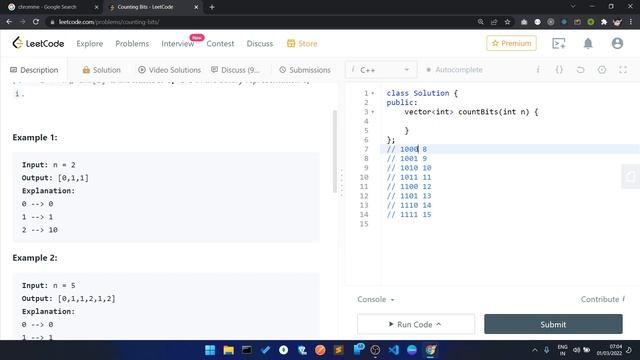Toggle Autocomplete option
Image resolution: width=640 pixels, height=360 pixels.
454,70
